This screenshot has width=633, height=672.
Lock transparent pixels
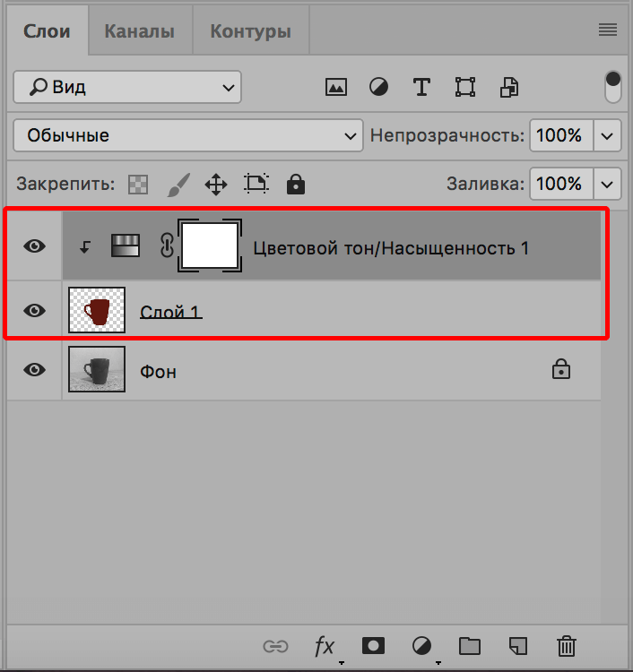coord(138,185)
